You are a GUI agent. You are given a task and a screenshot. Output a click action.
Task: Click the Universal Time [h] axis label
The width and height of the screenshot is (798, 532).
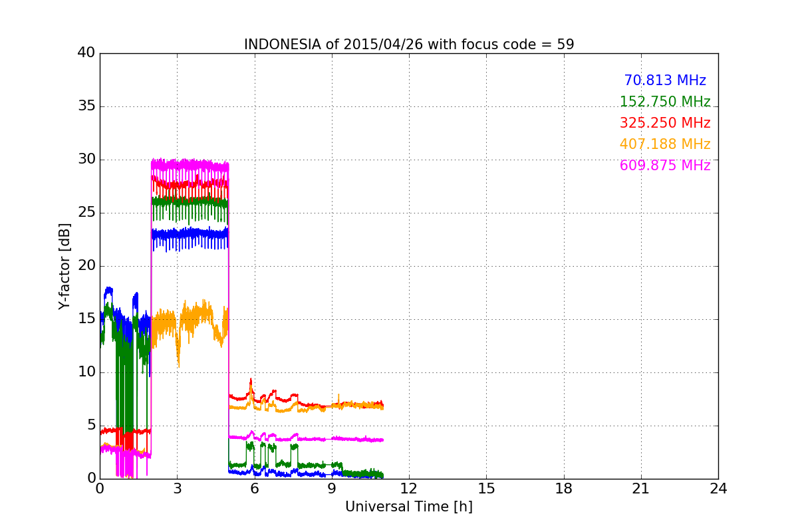tap(409, 507)
